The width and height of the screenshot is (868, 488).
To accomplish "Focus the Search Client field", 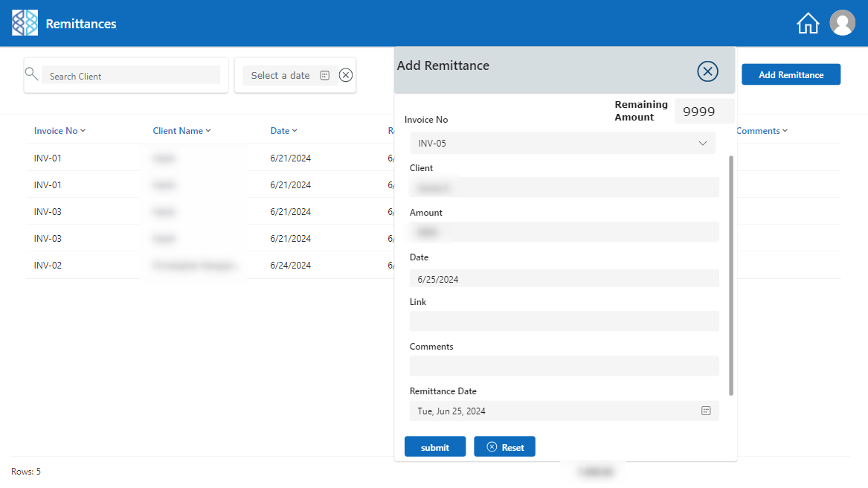I will [130, 76].
